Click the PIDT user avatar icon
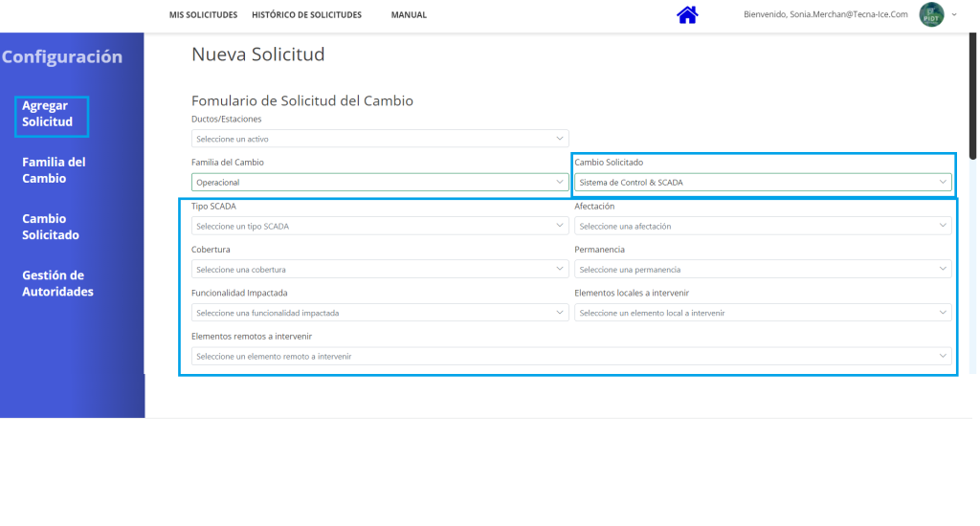 click(931, 14)
